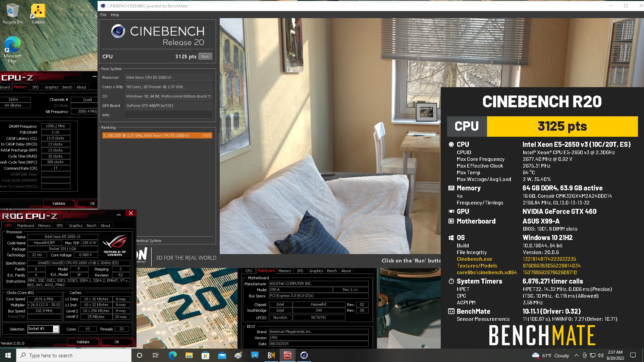Viewport: 644px width, 362px height.
Task: Open CPU tab in Mainboard CPU-Z window
Action: tap(249, 271)
